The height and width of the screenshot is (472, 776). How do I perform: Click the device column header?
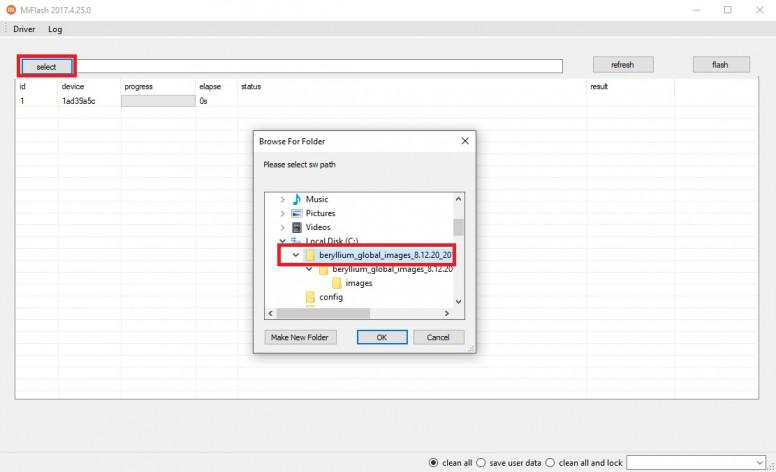[73, 86]
